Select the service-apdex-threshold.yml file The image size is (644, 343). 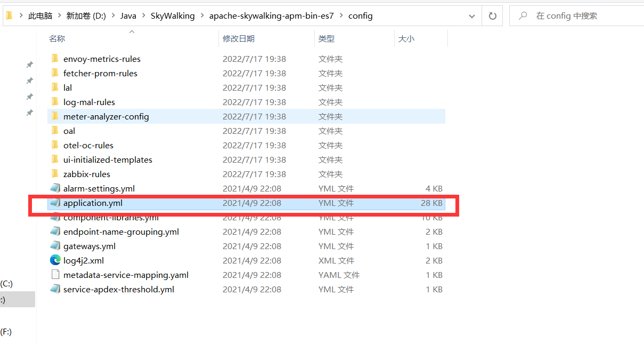(118, 290)
